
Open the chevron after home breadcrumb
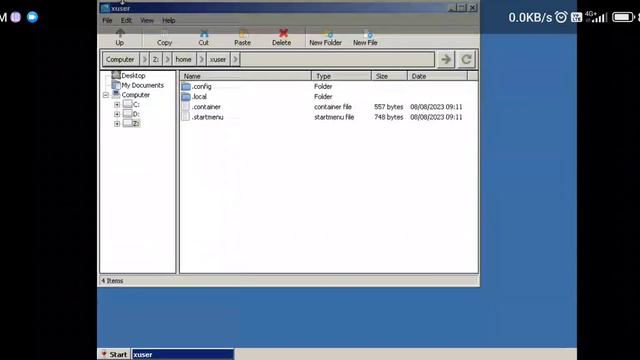[x=202, y=60]
